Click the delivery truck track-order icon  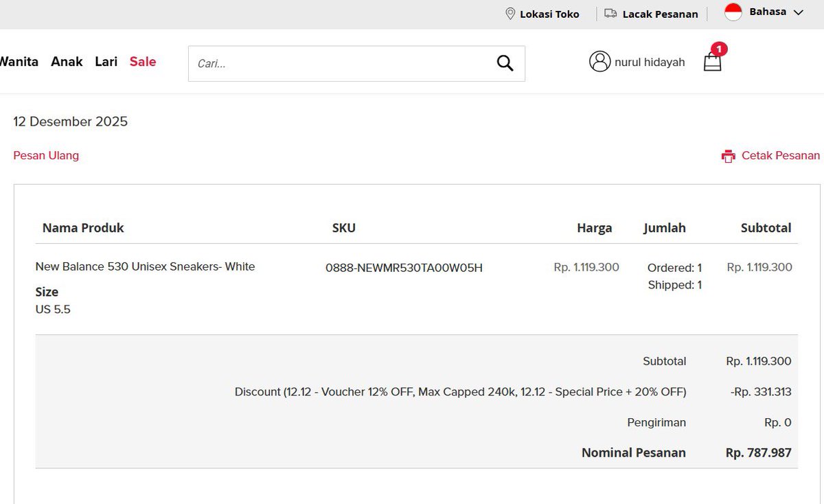[x=610, y=13]
